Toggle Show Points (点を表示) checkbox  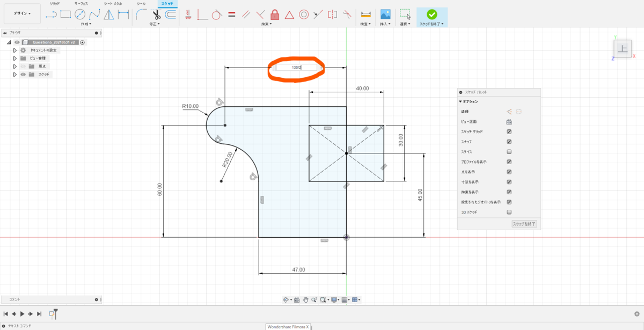pos(509,172)
